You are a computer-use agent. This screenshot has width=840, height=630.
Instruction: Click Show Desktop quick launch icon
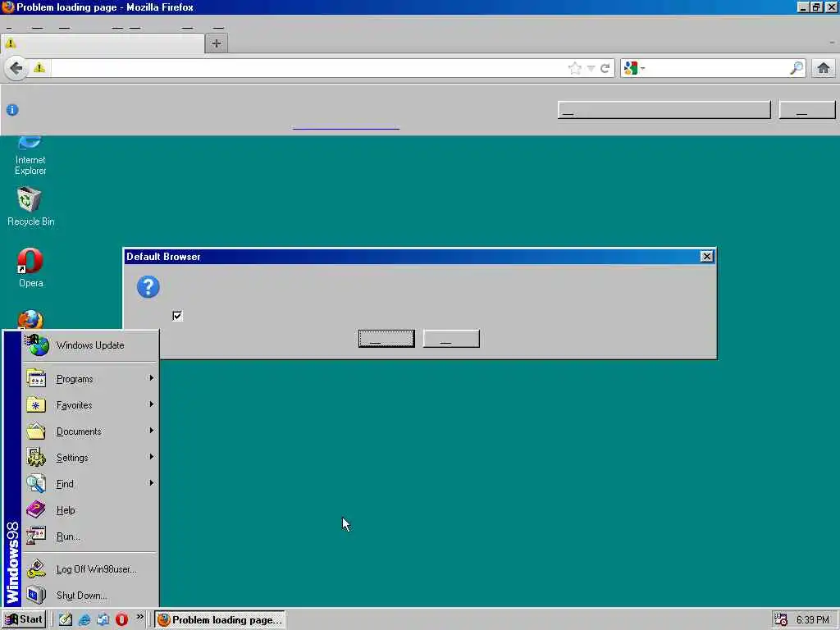[x=66, y=619]
